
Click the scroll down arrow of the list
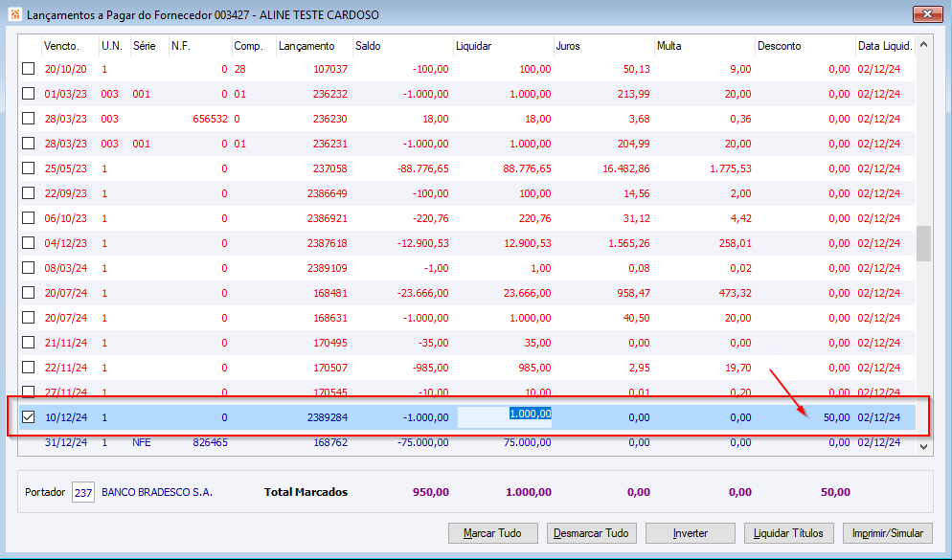click(x=923, y=447)
